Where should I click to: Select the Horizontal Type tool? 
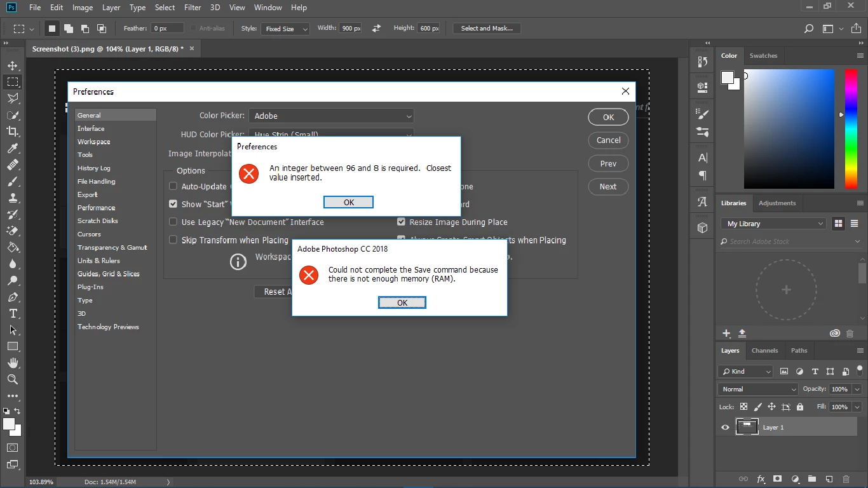point(12,313)
